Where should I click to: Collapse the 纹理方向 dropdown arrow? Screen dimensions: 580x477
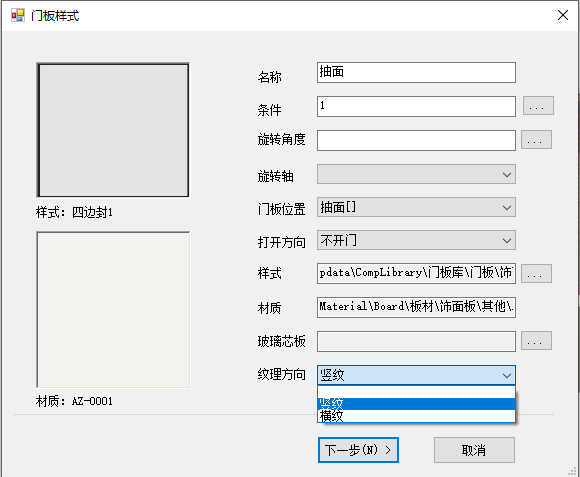pos(507,376)
